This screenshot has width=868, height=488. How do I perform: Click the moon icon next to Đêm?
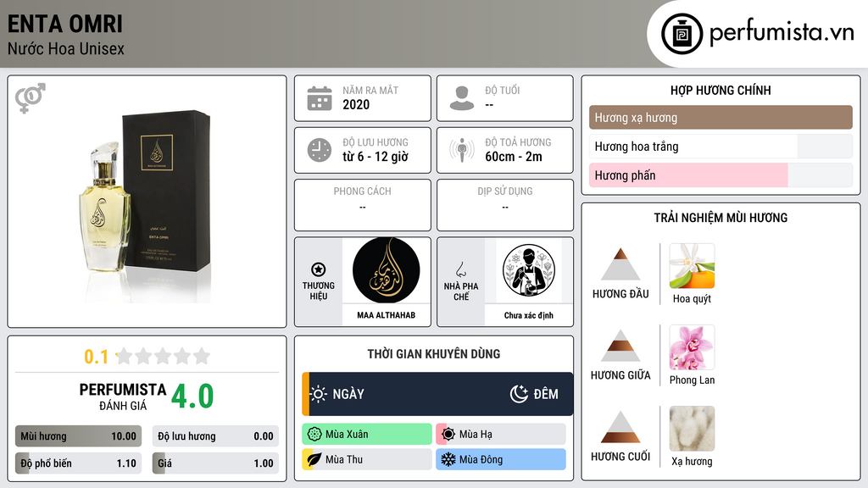519,394
